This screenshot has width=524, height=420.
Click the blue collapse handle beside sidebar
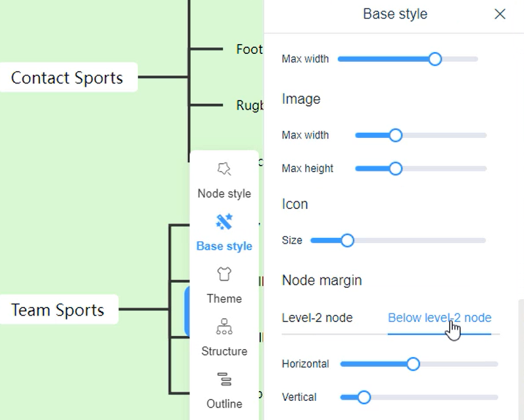[x=187, y=311]
